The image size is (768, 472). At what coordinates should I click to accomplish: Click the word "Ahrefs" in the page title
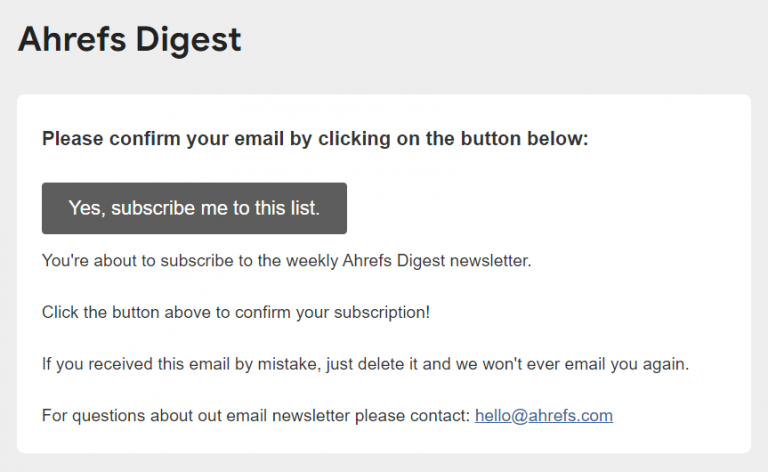pos(72,39)
